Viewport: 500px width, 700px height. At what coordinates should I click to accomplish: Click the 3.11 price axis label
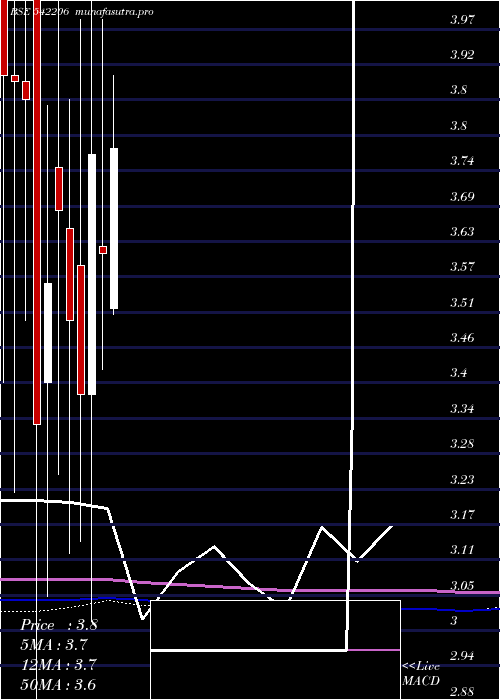(462, 550)
